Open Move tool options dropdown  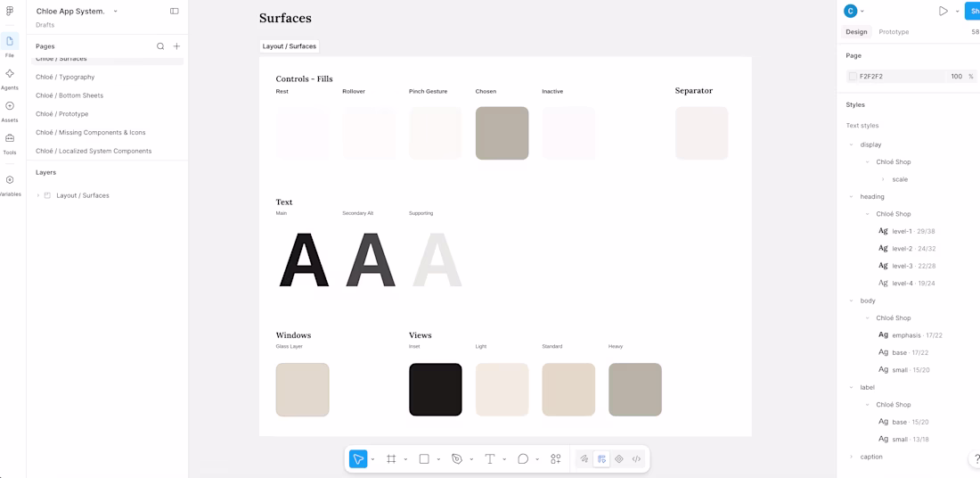coord(373,459)
